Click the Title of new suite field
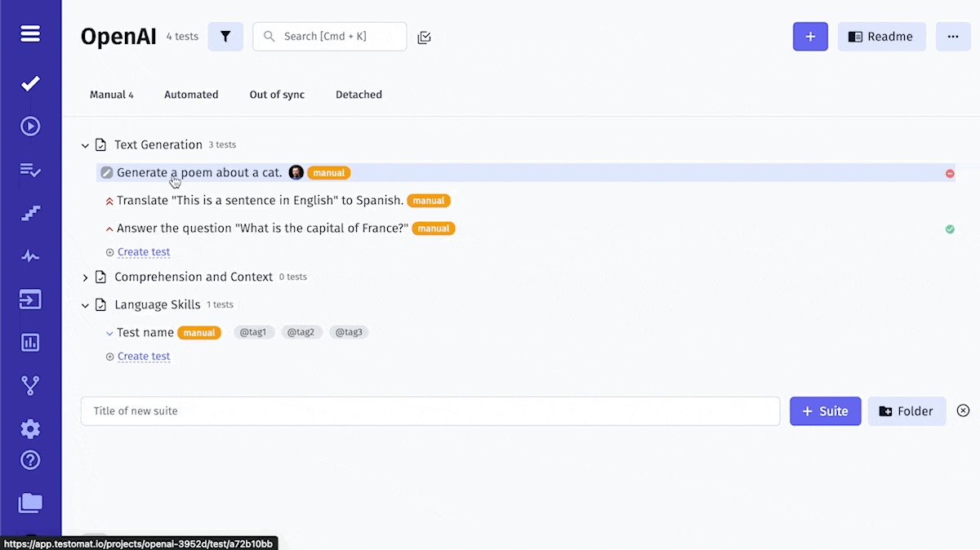Screen dimensions: 980x550 pos(430,411)
